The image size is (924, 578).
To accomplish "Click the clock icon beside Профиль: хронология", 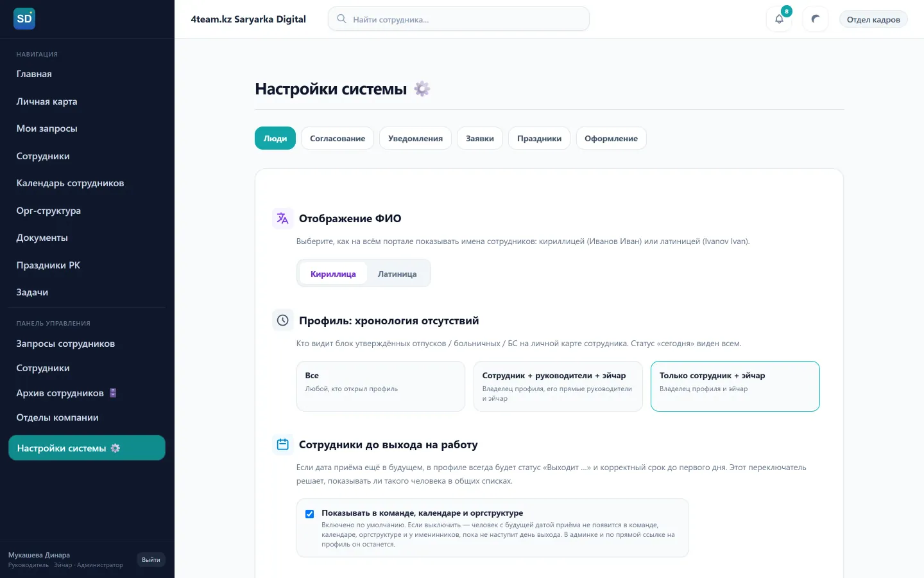I will click(282, 320).
